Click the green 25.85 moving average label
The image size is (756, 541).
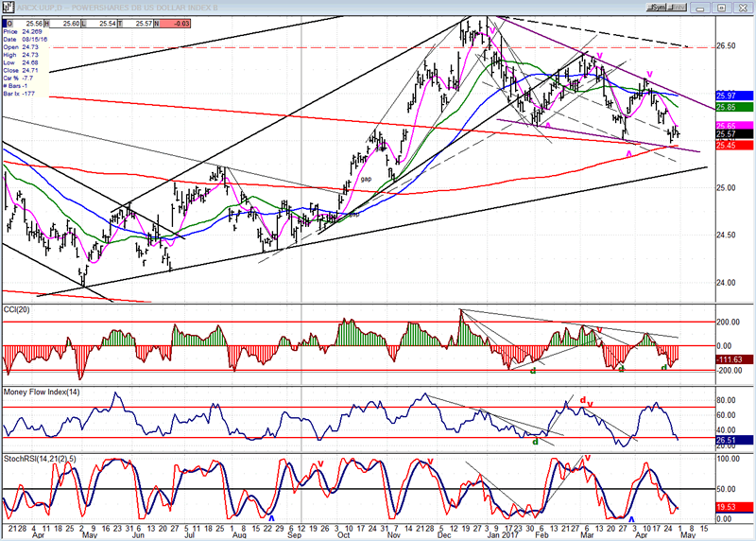tap(731, 108)
